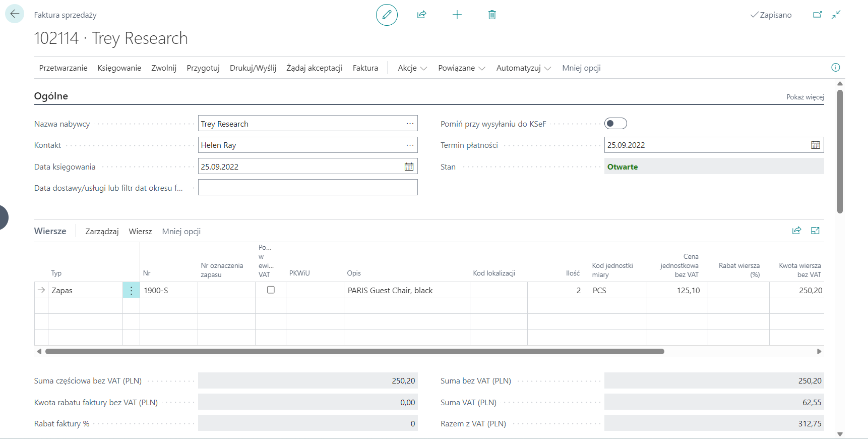This screenshot has height=439, width=868.
Task: Open the FactBox info pane icon
Action: tap(835, 68)
